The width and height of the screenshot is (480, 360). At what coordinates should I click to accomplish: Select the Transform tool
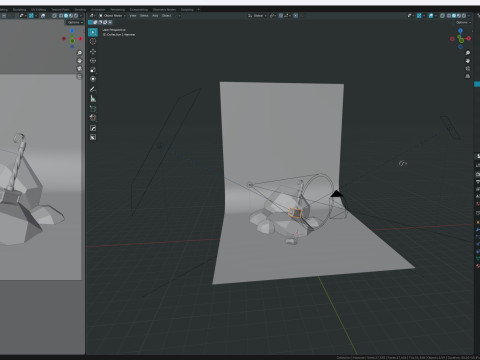tap(93, 79)
